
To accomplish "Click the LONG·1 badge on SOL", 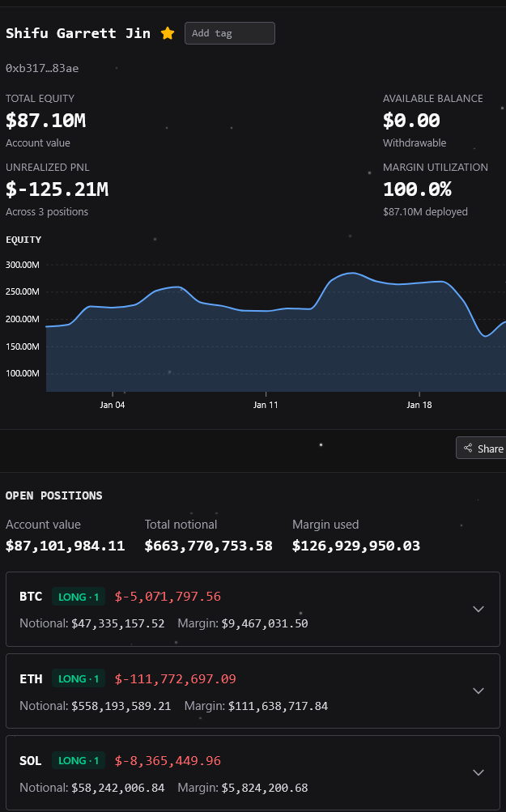I will (x=79, y=761).
